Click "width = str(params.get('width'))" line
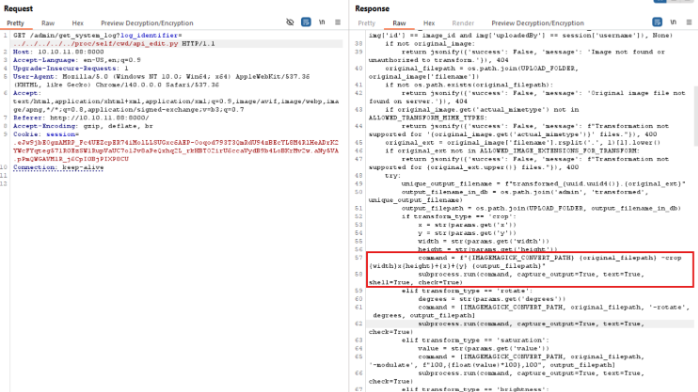This screenshot has height=392, width=698. 483,241
